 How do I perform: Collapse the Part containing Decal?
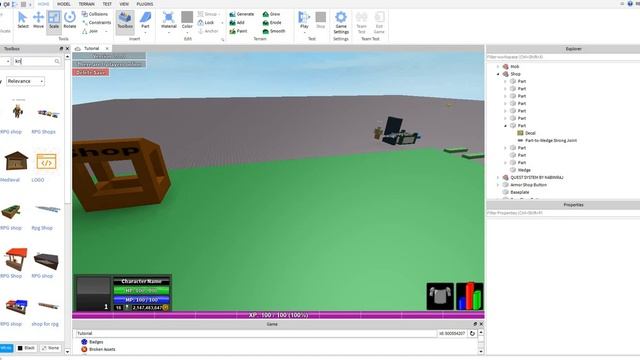pos(505,126)
